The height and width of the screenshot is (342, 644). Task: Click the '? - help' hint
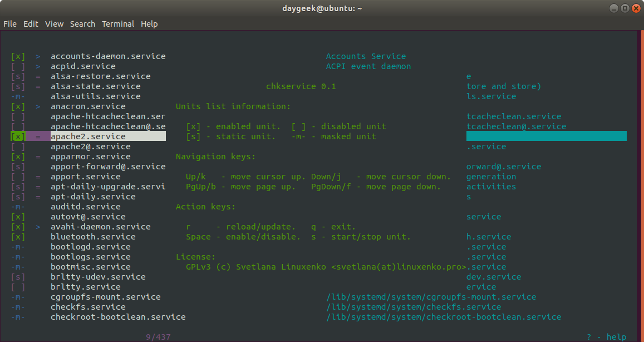(x=606, y=337)
